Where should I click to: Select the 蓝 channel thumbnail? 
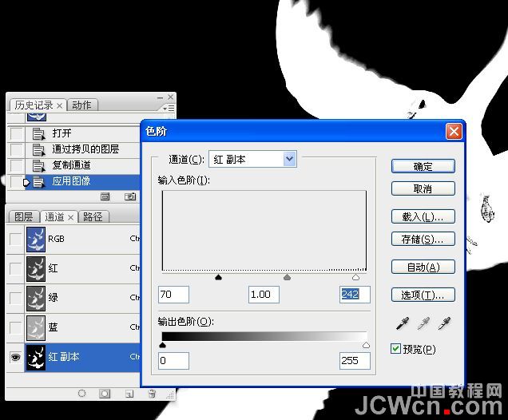pos(36,327)
